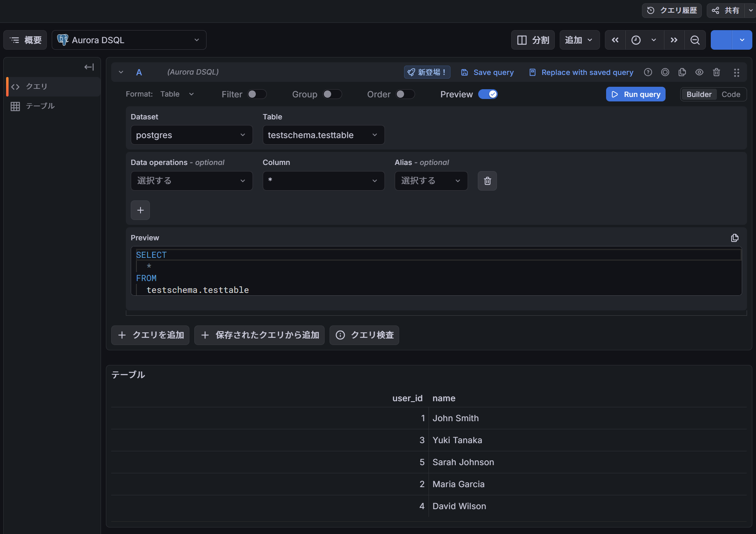Open the テーブル section in the left sidebar
The height and width of the screenshot is (534, 756).
(40, 106)
